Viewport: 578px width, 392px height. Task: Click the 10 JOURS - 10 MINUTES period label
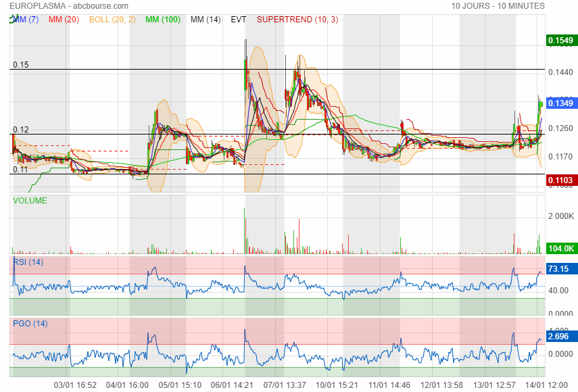(498, 6)
